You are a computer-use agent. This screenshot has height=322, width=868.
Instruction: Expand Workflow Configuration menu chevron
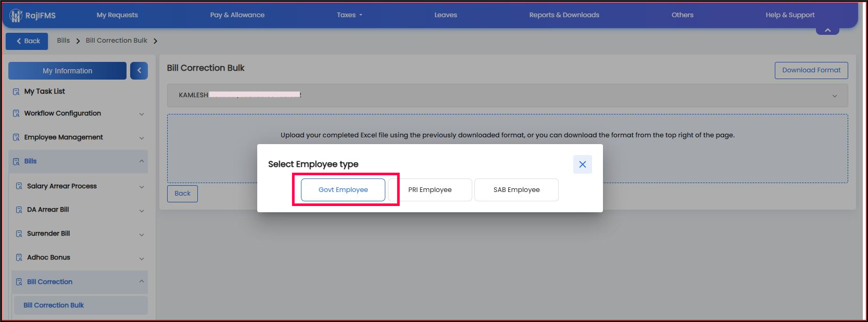[142, 114]
